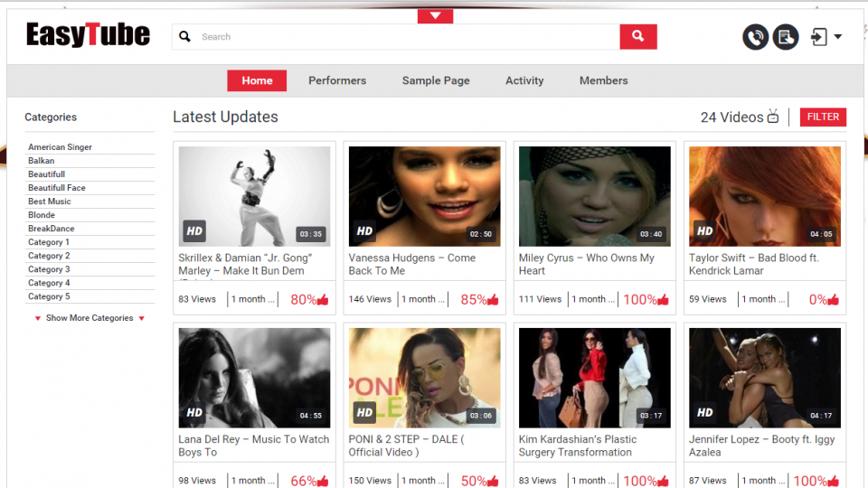Click the login door icon
The height and width of the screenshot is (488, 868).
[x=819, y=37]
